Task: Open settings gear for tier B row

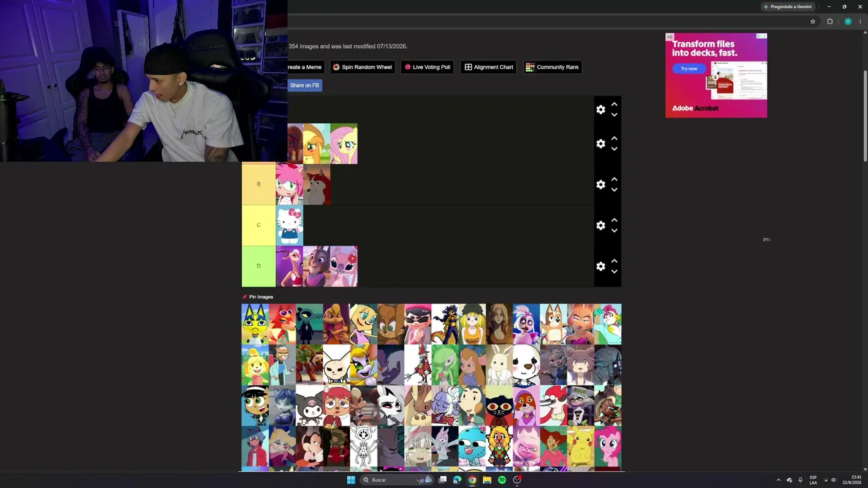Action: 601,184
